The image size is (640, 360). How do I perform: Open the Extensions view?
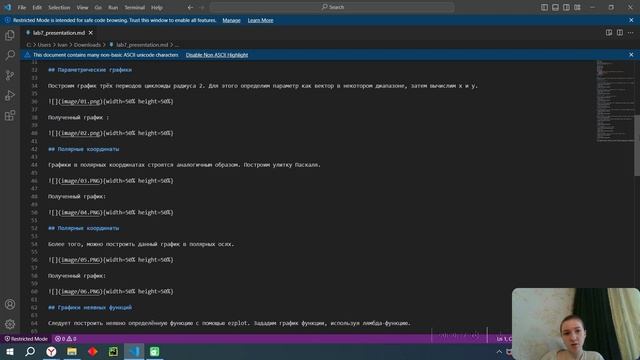pyautogui.click(x=10, y=116)
